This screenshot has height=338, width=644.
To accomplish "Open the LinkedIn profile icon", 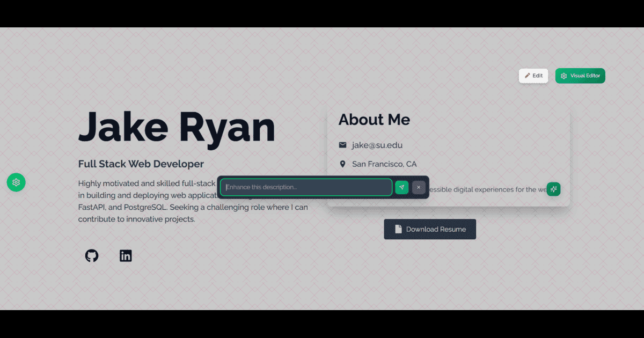I will coord(126,256).
